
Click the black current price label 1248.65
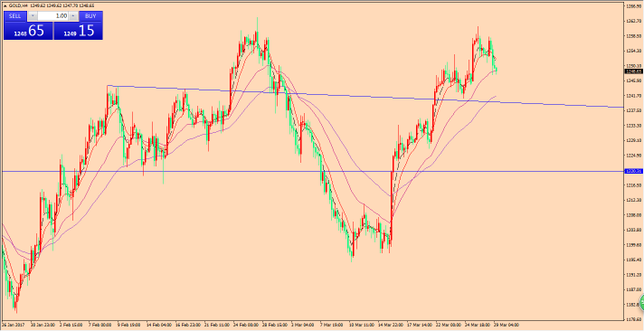pos(633,71)
